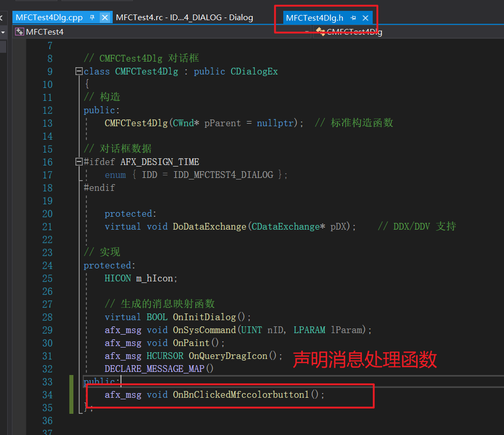Click the OnSysCommand function name
Screen dimensions: 504x435
coord(204,330)
